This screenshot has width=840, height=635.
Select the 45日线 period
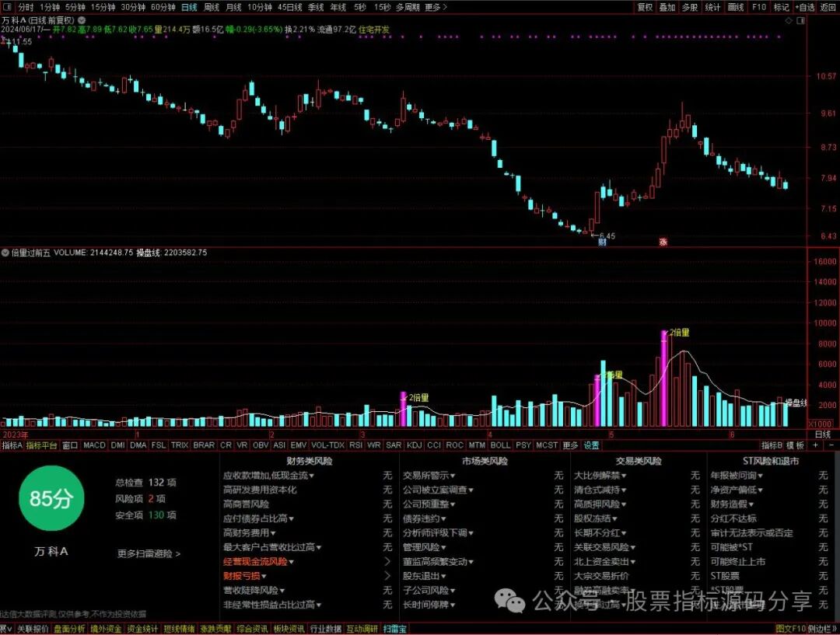click(x=290, y=7)
